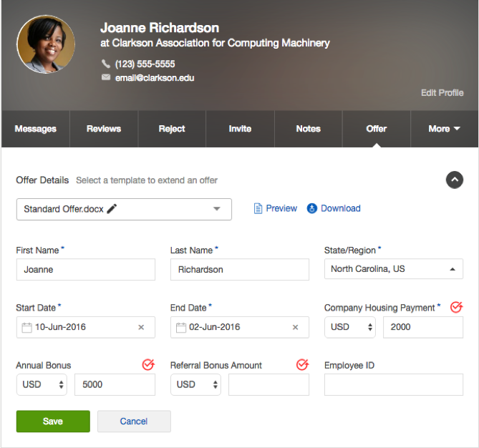The width and height of the screenshot is (479, 448).
Task: Open the Start Date calendar icon
Action: coord(26,327)
